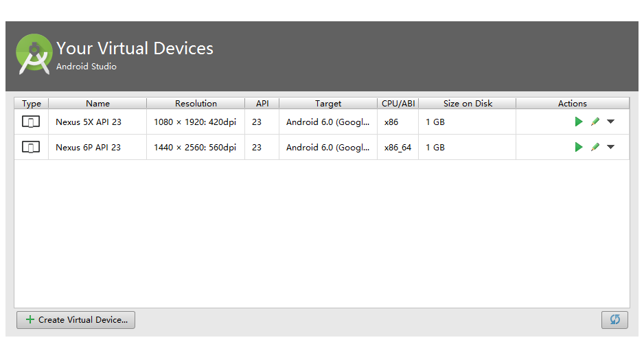
Task: Click resolution 1440 × 2560: 560dpi
Action: tap(195, 148)
